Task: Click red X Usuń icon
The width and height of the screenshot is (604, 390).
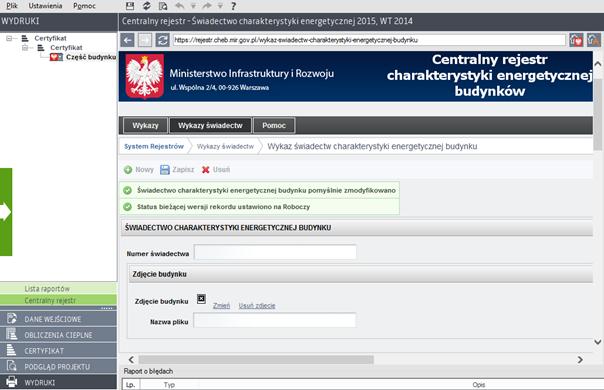Action: click(206, 170)
